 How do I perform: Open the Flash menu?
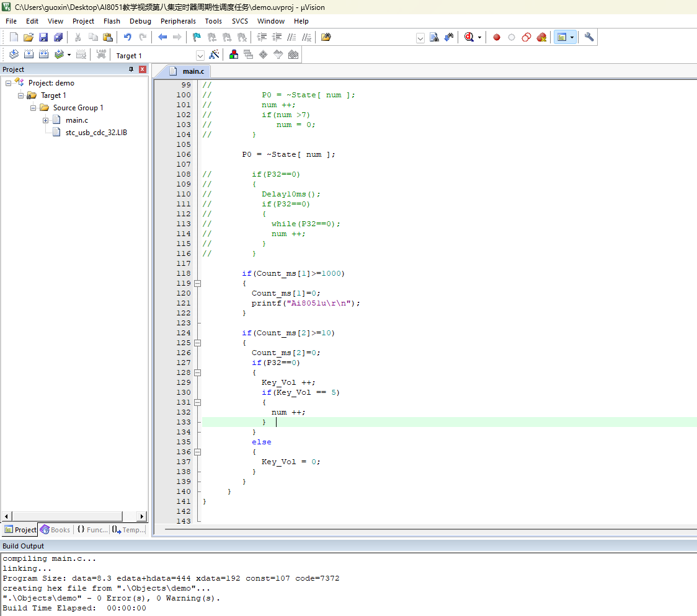112,21
